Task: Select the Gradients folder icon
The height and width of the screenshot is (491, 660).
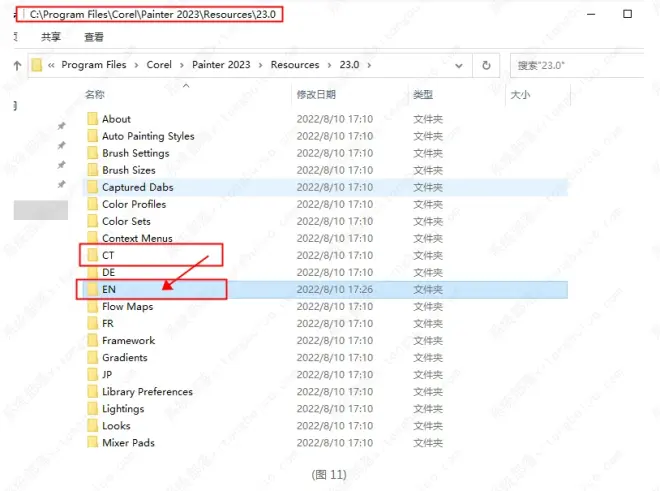Action: [93, 358]
